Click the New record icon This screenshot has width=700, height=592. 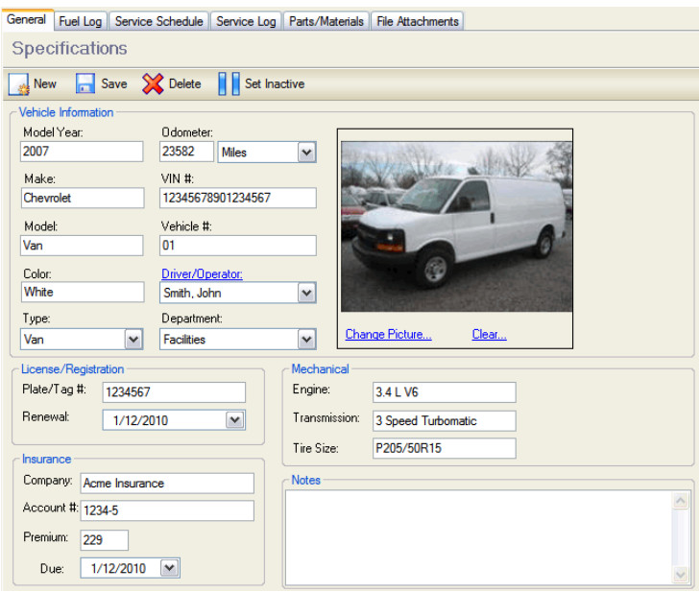19,83
